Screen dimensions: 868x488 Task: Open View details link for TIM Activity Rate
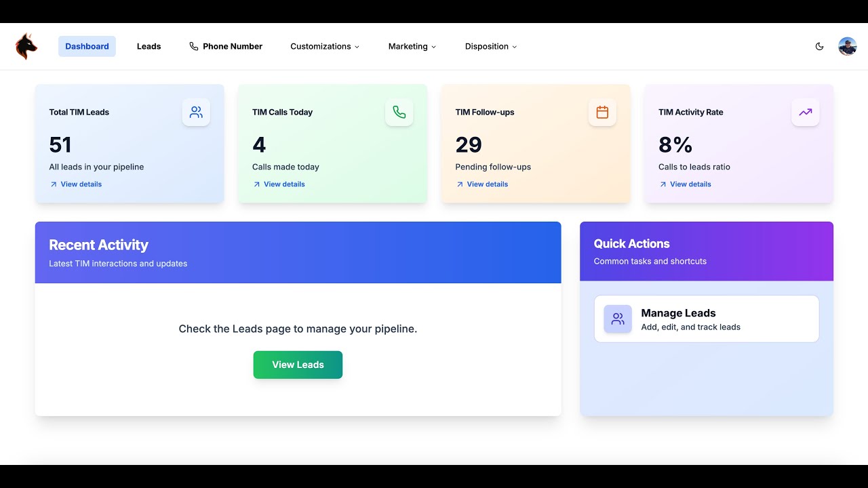click(685, 184)
